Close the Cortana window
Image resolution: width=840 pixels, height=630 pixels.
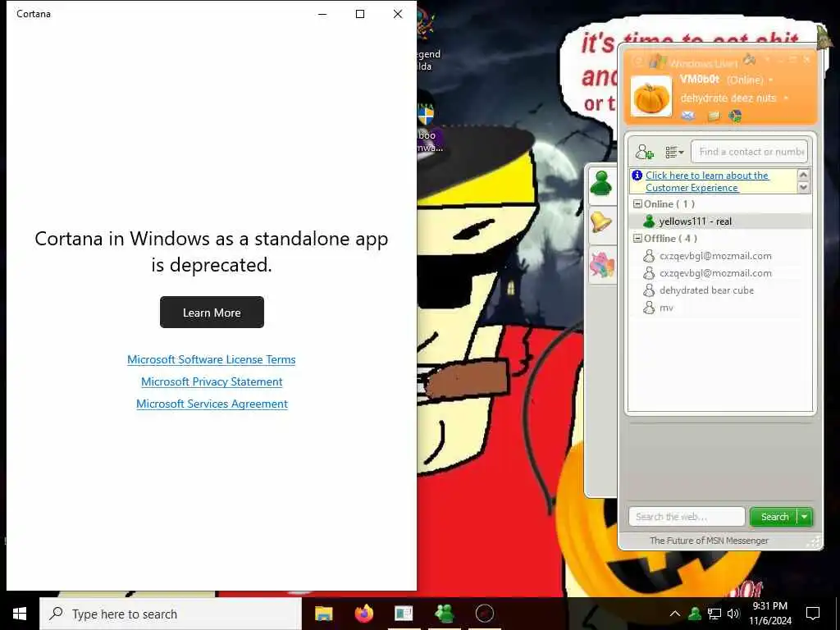click(x=398, y=14)
